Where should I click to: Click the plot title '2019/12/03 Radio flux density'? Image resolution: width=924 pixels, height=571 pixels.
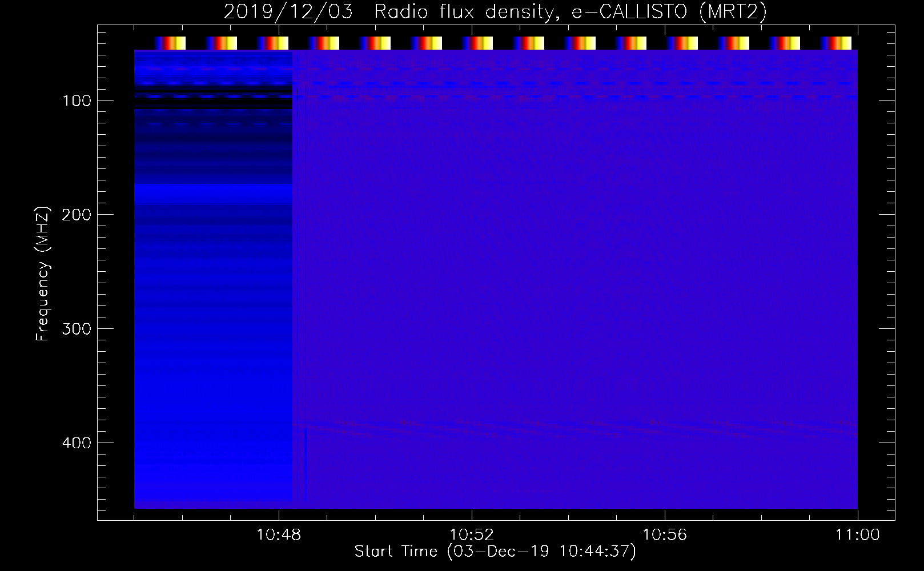tap(495, 12)
